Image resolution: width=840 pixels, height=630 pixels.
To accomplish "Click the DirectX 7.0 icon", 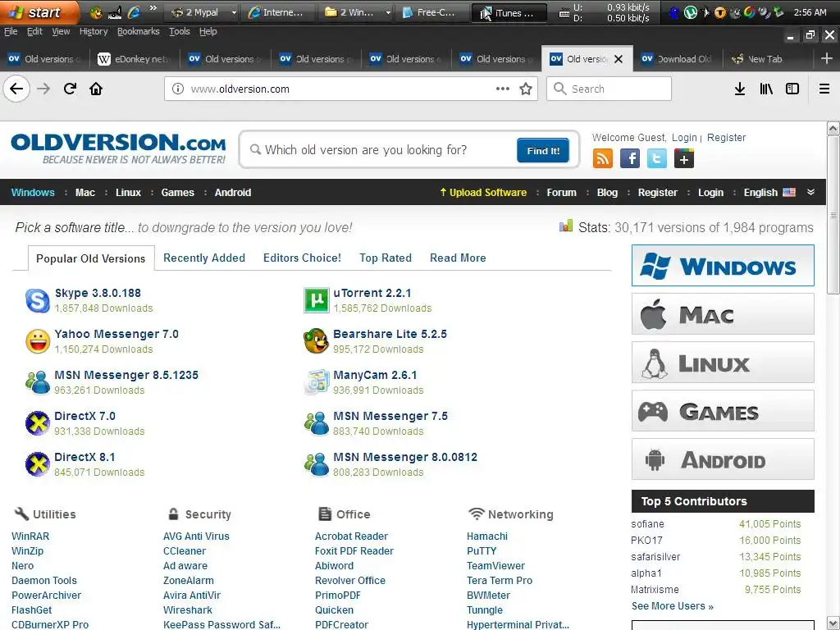I will [38, 423].
